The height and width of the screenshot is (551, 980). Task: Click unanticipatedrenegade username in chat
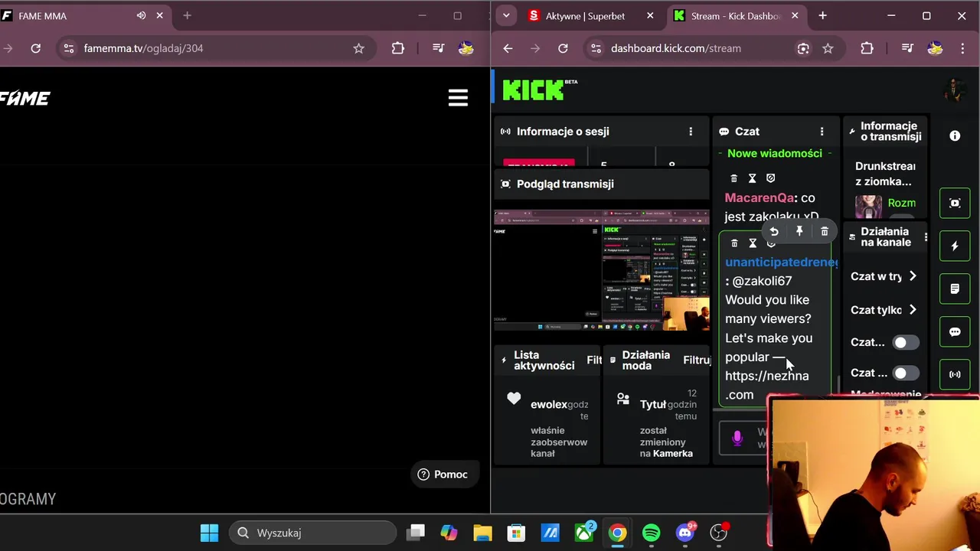click(781, 262)
